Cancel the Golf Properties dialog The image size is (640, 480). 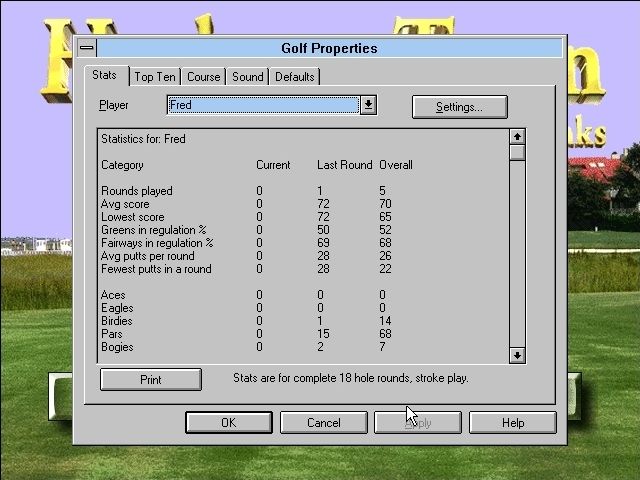(323, 423)
